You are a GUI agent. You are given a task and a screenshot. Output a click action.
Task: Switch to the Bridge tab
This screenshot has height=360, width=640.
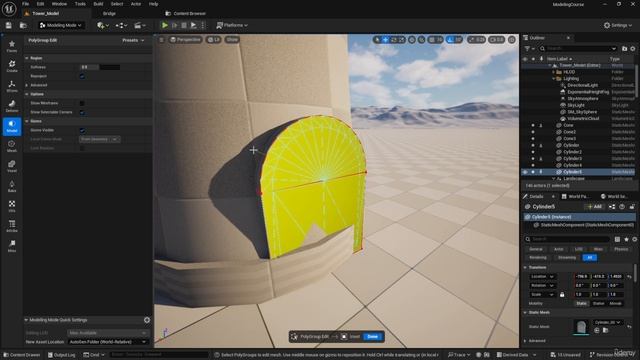pos(109,13)
